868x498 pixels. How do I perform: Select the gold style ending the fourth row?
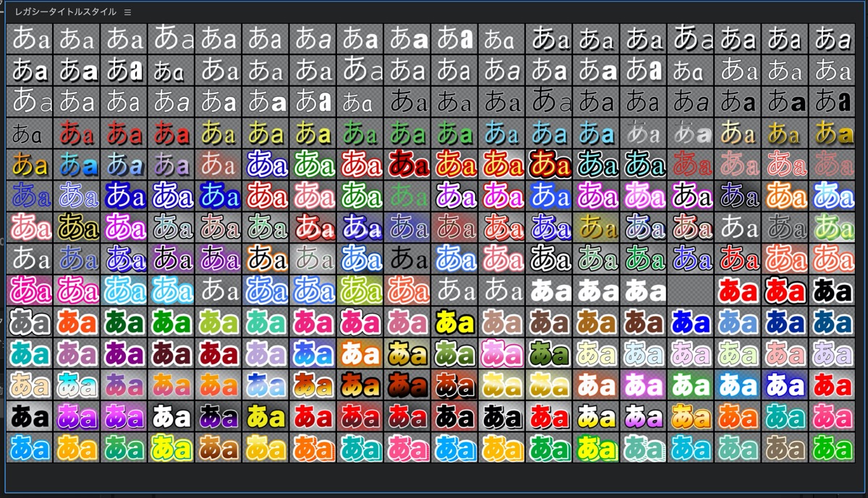click(833, 132)
